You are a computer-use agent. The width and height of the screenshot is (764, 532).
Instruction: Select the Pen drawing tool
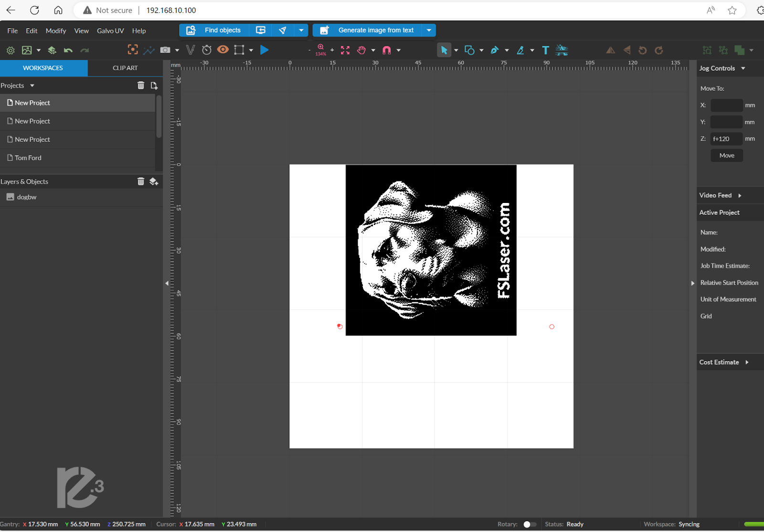(x=495, y=50)
